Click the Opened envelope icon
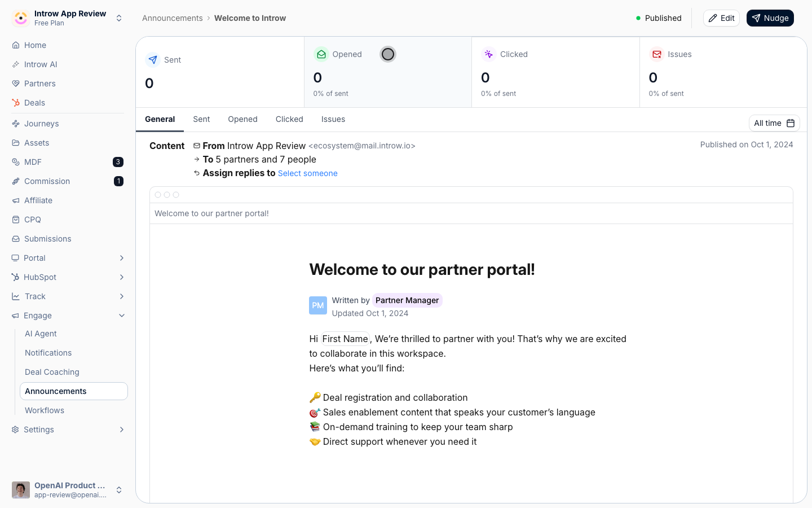 click(x=321, y=54)
